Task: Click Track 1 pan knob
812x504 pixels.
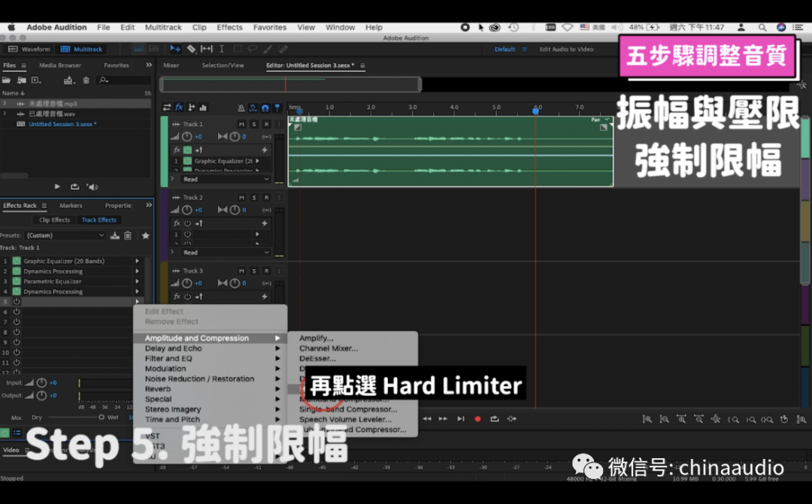Action: click(x=235, y=137)
